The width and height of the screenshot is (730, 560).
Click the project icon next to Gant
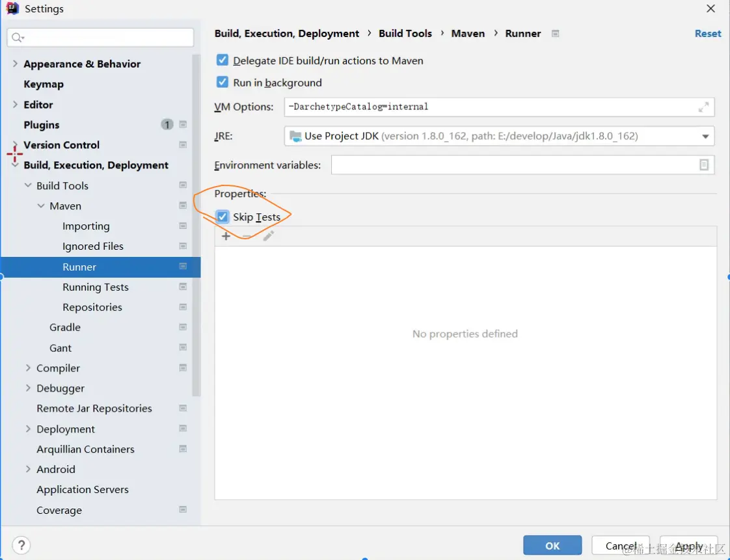(183, 347)
